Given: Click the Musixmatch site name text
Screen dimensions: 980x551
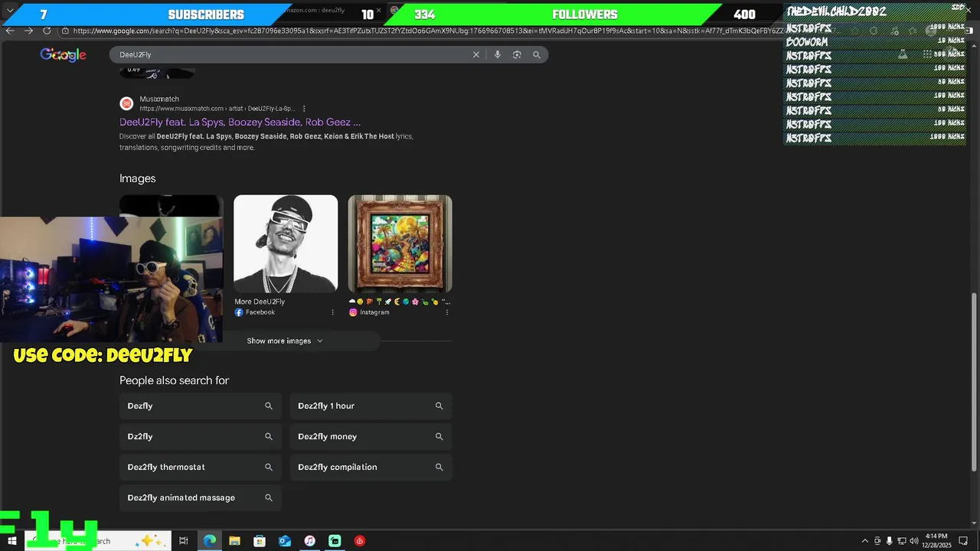Looking at the screenshot, I should (159, 99).
